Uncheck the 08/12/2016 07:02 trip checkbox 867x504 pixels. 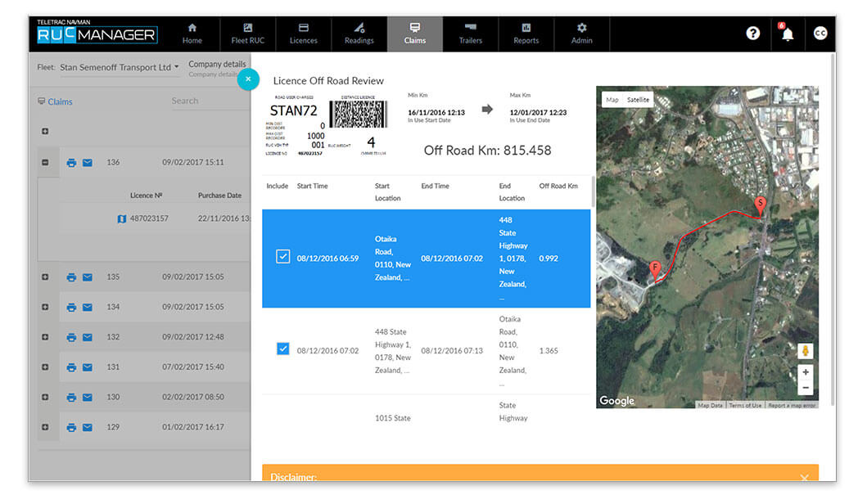click(x=282, y=349)
